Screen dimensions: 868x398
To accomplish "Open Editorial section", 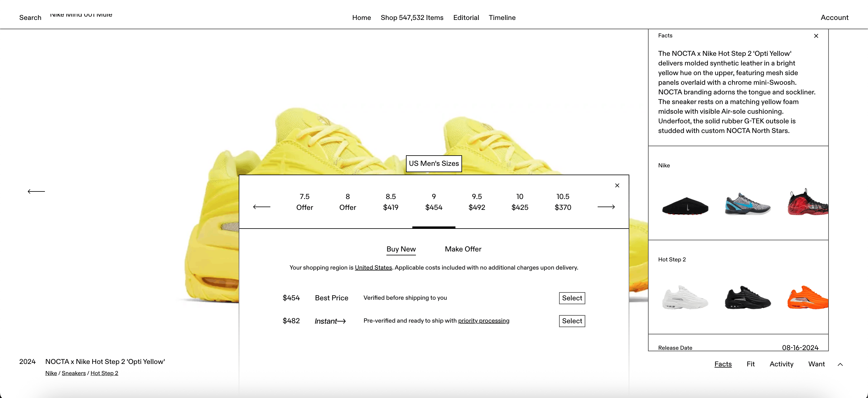I will [466, 17].
